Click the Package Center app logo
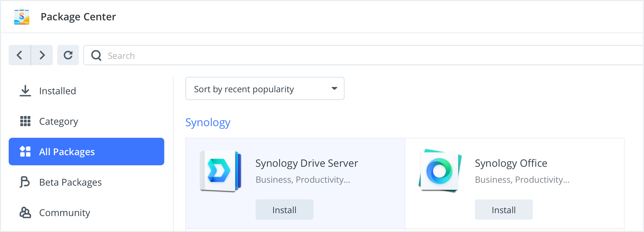644x232 pixels. pos(22,17)
